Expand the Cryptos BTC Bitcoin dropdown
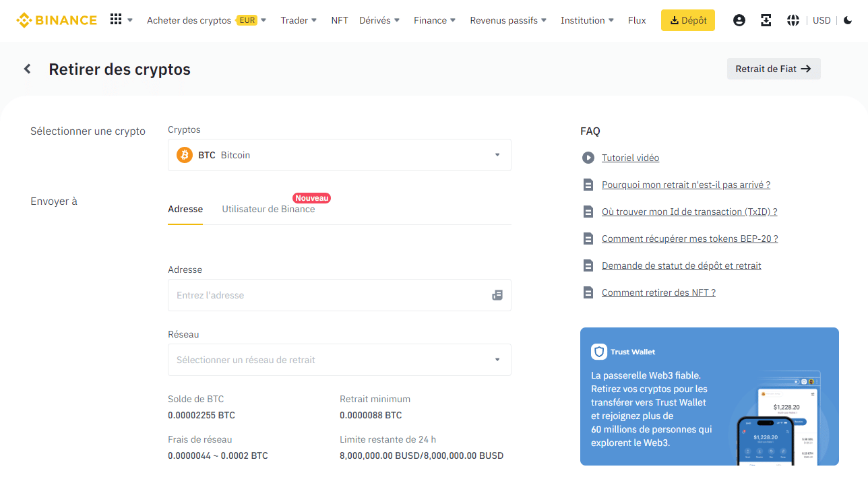This screenshot has height=477, width=868. (339, 155)
